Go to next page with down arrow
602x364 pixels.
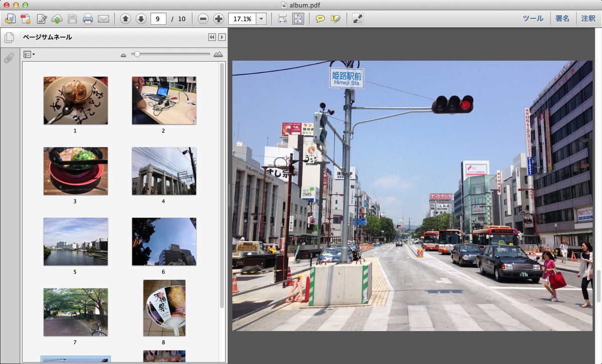(x=141, y=19)
